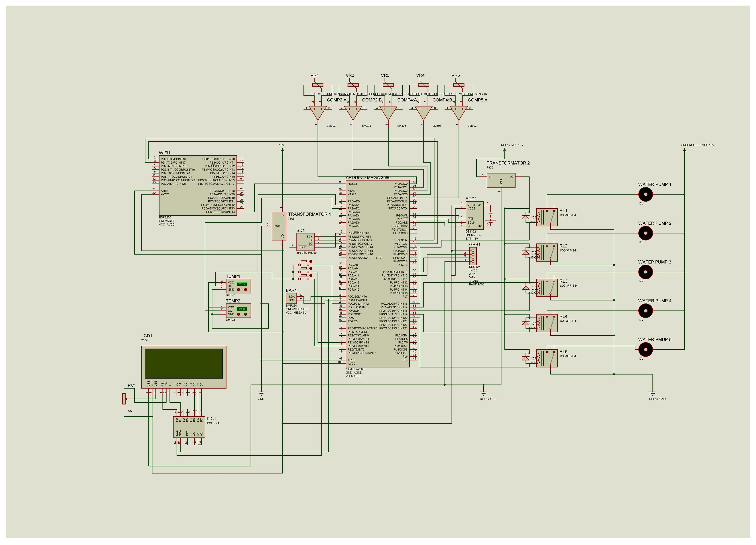Select the WATER PUMP 4 motor symbol
Image resolution: width=756 pixels, height=545 pixels.
tap(645, 311)
